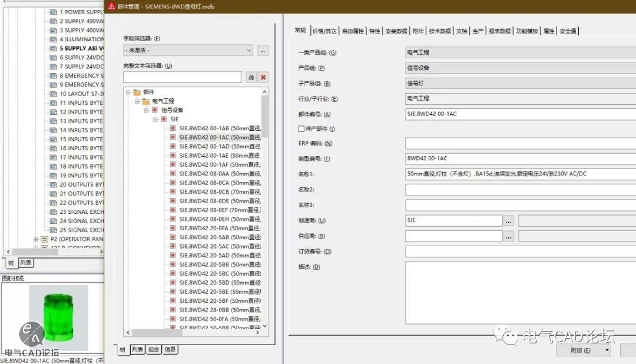The image size is (636, 364).
Task: Click part icon for SIE.8WD42 28-0BB
Action: click(x=173, y=310)
